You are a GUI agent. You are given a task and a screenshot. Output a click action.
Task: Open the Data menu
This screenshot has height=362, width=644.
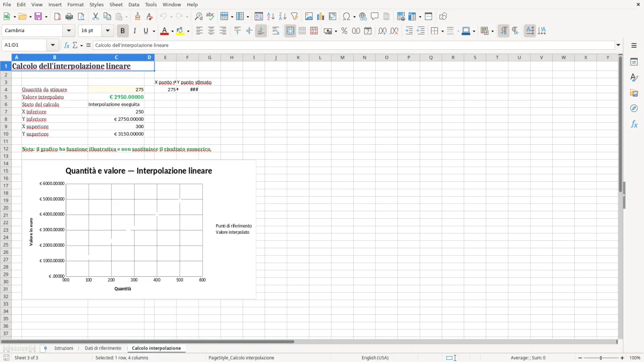point(134,4)
